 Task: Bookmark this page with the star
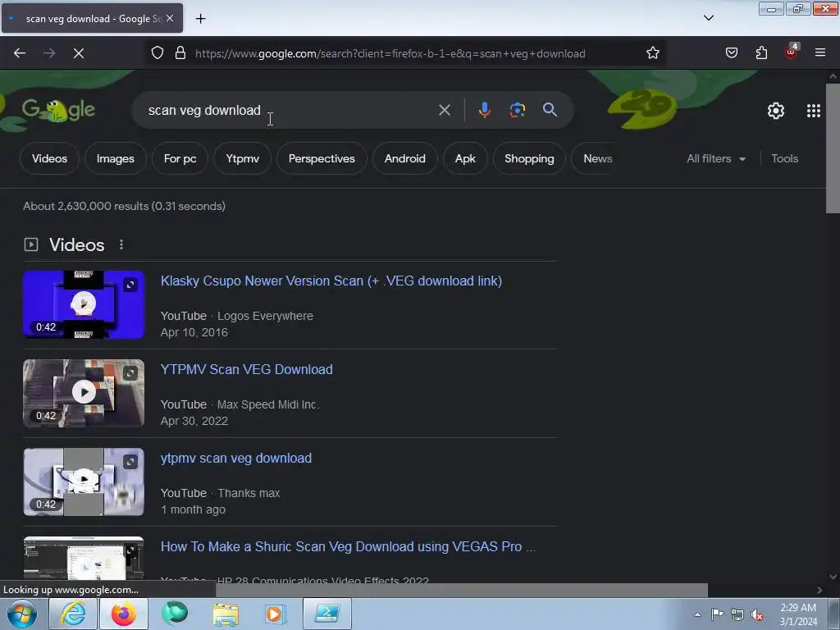pos(652,53)
